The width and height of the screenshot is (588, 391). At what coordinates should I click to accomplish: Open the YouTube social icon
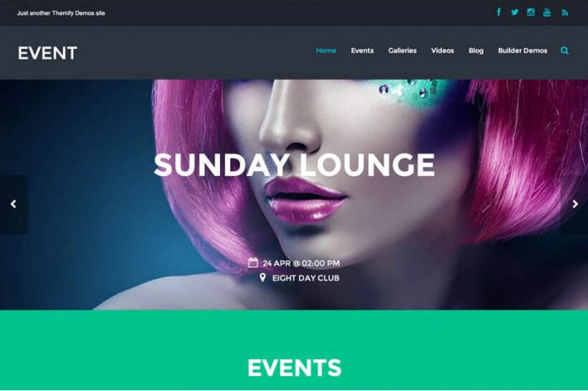[x=547, y=13]
